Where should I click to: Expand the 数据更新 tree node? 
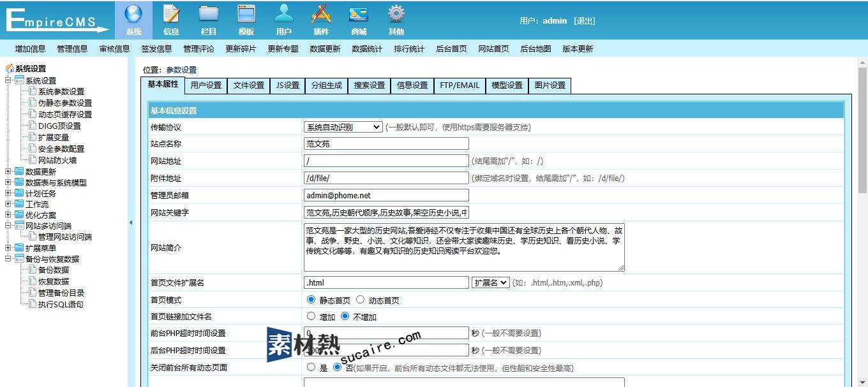8,171
